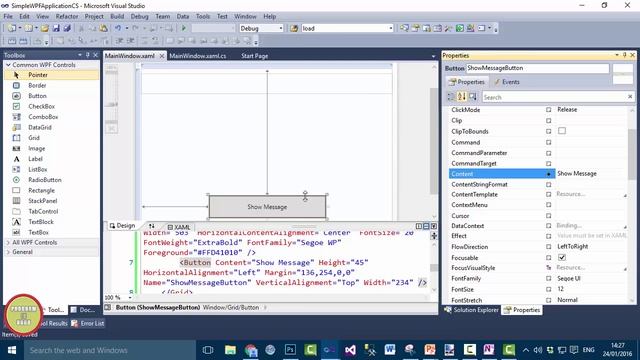This screenshot has height=360, width=640.
Task: Switch to the Start Page tab
Action: point(254,56)
